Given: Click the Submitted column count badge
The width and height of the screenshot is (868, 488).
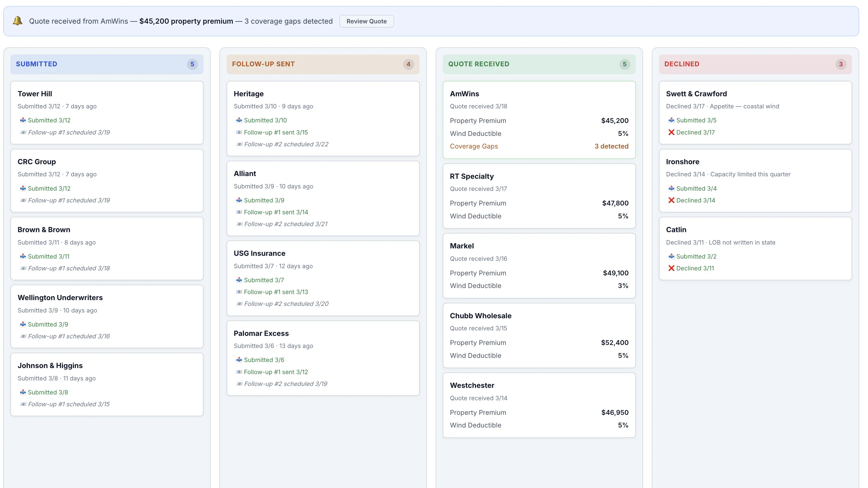Looking at the screenshot, I should click(x=192, y=64).
